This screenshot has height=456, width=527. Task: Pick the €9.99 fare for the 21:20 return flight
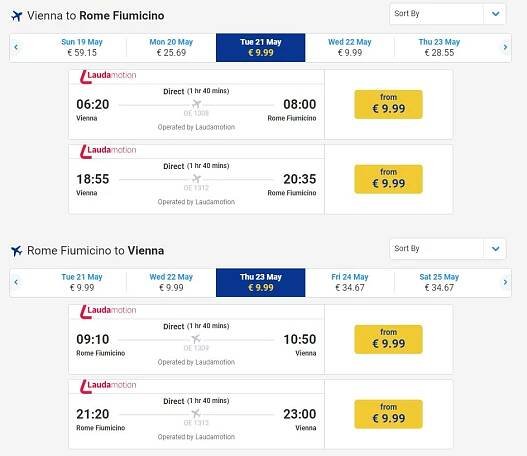click(389, 414)
